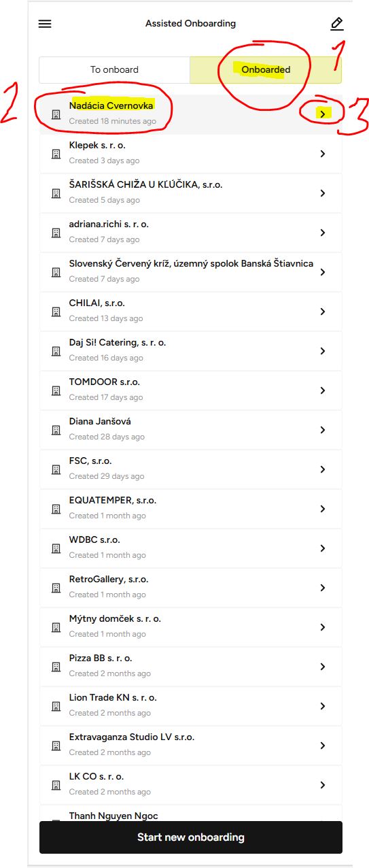Screen dimensions: 369x868
Task: Open Slovenský Červený kríž Banská Štiavnica entry
Action: [191, 272]
